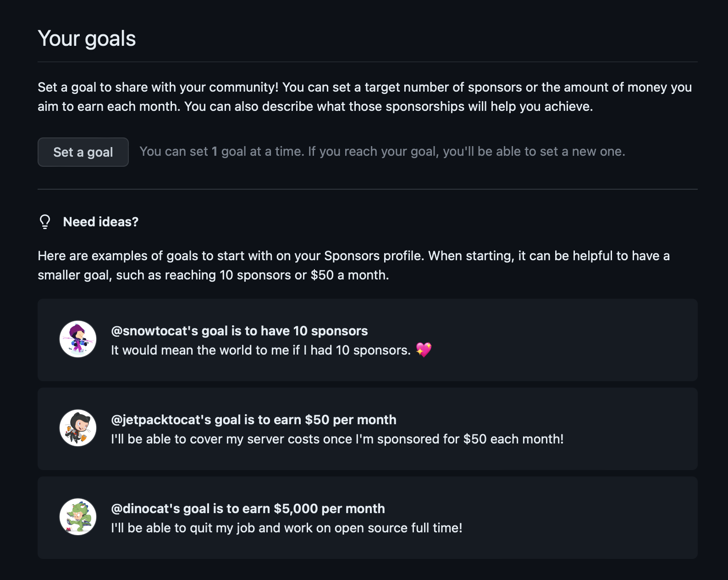Click the server costs description text
Viewport: 728px width, 580px height.
click(337, 439)
